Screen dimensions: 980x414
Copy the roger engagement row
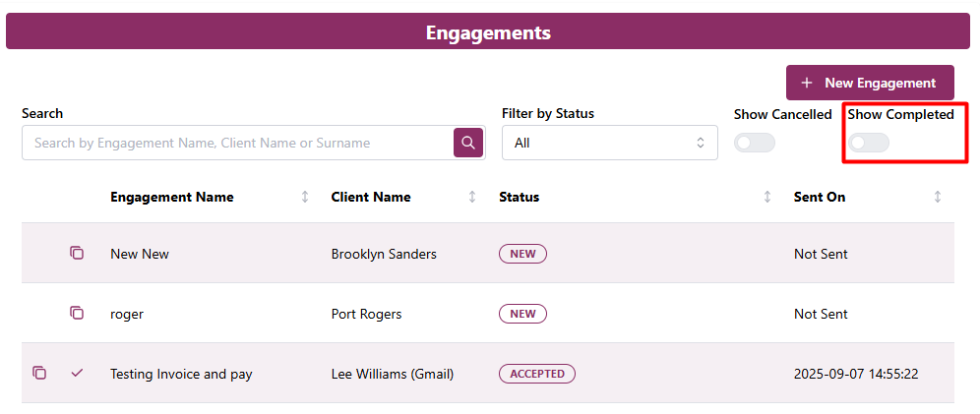click(77, 313)
